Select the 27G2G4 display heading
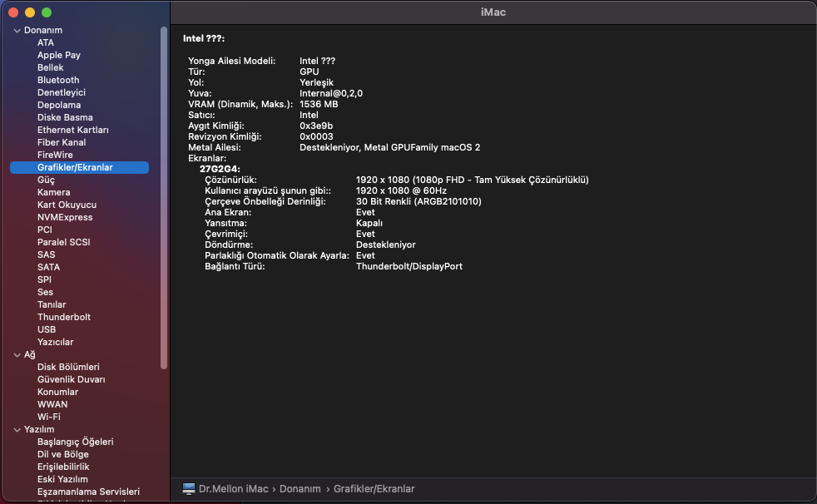817x504 pixels. click(220, 169)
